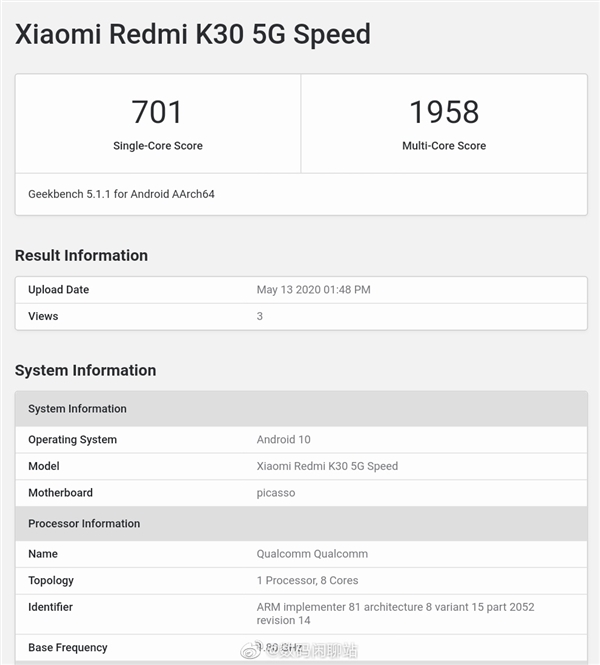Select the multi-core score 1958
The image size is (600, 665).
444,111
